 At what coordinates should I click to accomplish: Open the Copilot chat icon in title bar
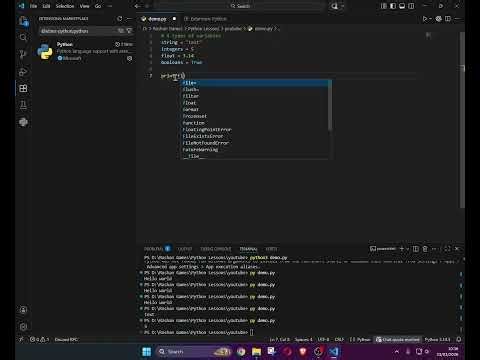click(334, 6)
